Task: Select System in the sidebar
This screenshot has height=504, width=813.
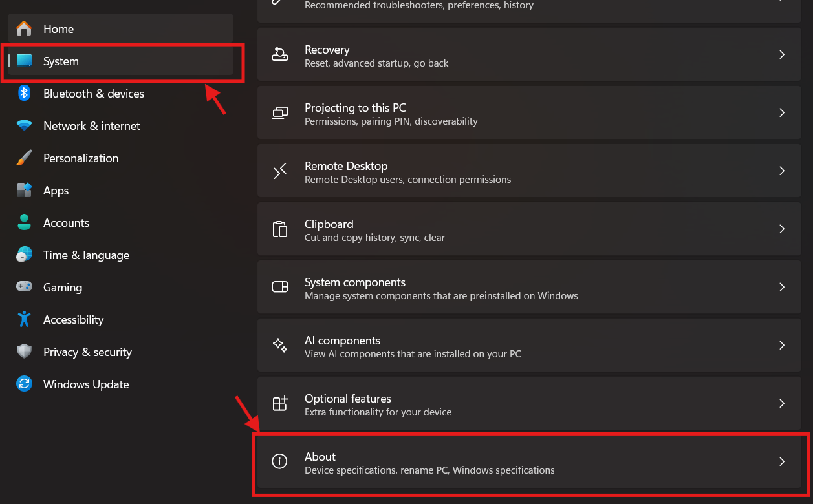Action: point(61,61)
